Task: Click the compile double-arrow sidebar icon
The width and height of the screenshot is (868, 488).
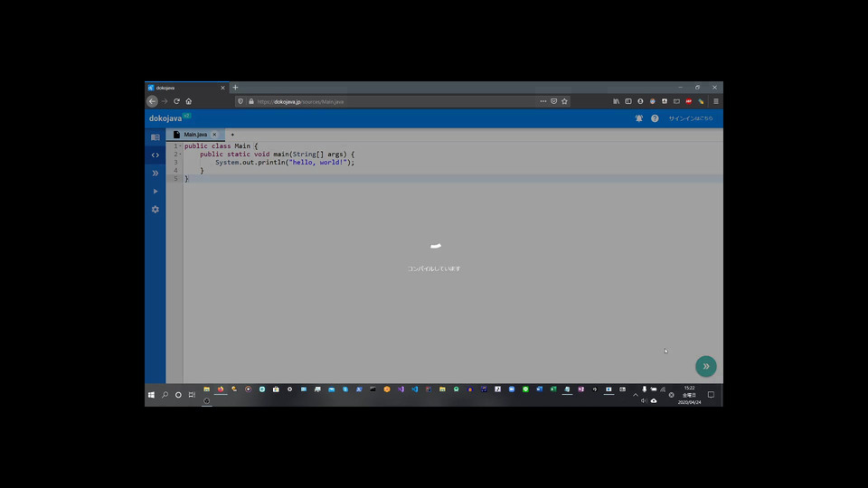Action: tap(155, 174)
